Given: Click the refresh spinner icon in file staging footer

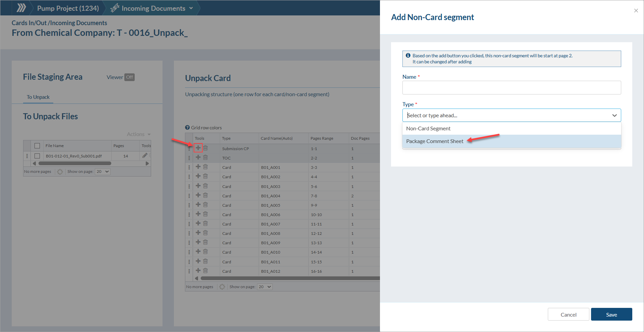Looking at the screenshot, I should pos(60,172).
